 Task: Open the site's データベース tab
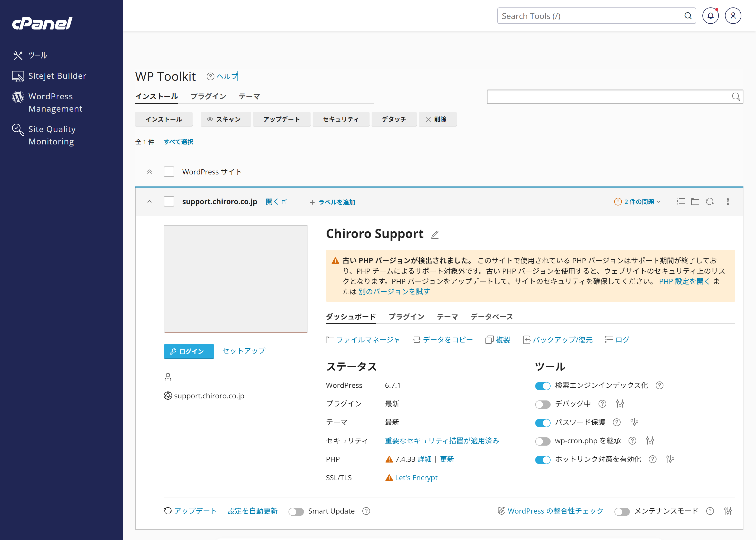pos(492,317)
